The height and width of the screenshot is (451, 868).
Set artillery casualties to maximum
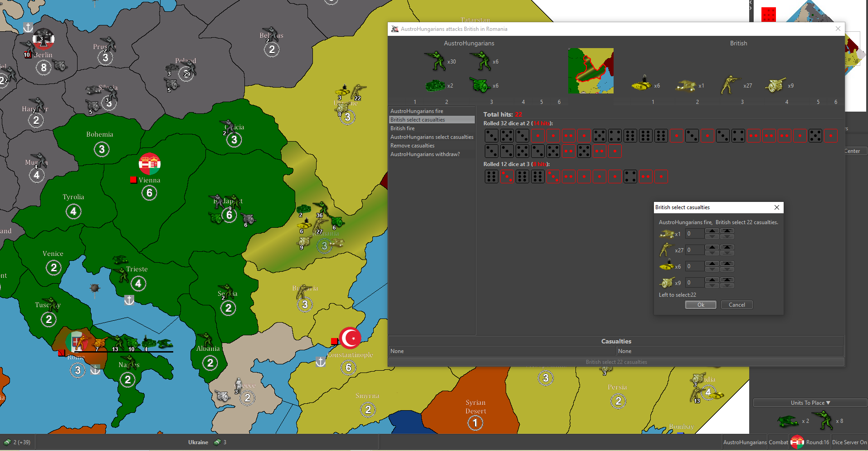727,280
